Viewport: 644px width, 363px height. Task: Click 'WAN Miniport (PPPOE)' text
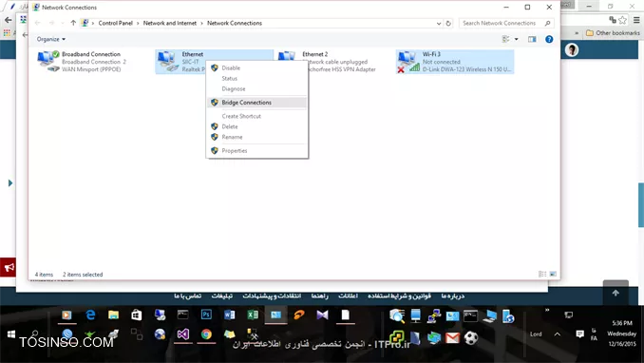tap(91, 69)
